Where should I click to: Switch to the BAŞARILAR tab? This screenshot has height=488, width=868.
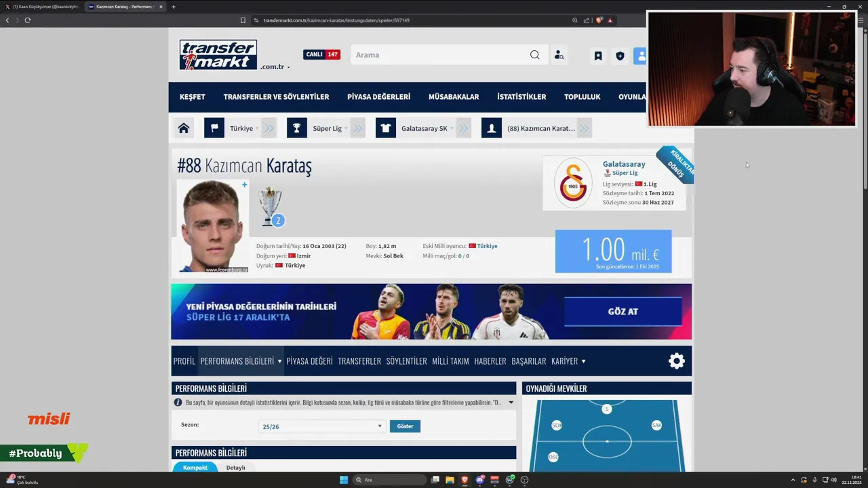click(529, 361)
